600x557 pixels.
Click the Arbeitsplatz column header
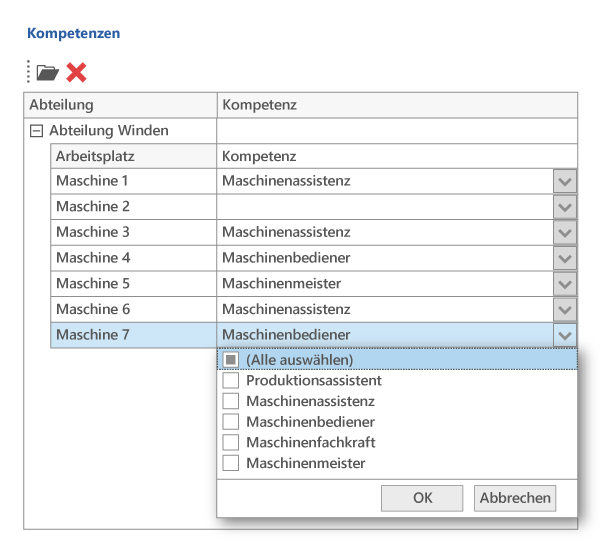(x=134, y=156)
